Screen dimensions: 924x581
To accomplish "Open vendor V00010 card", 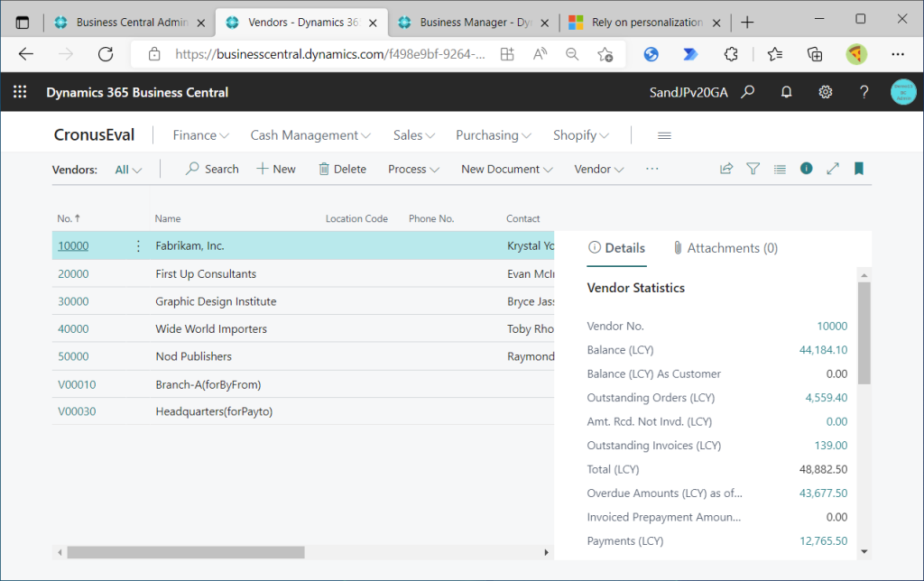I will tap(77, 385).
